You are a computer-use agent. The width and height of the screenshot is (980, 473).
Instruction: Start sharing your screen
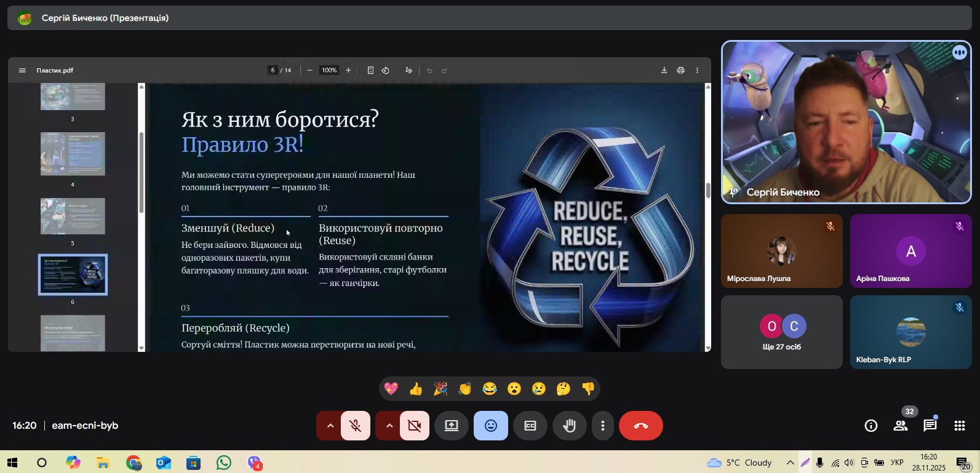coord(452,426)
